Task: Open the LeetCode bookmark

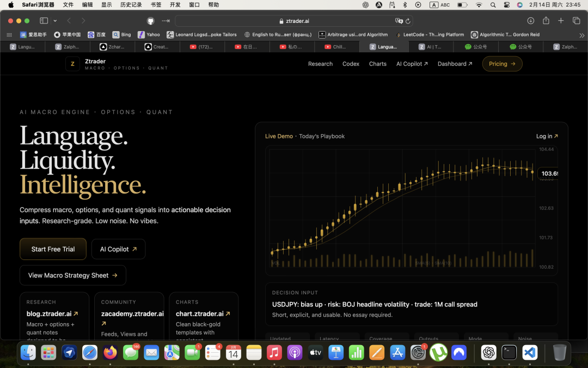Action: [430, 34]
